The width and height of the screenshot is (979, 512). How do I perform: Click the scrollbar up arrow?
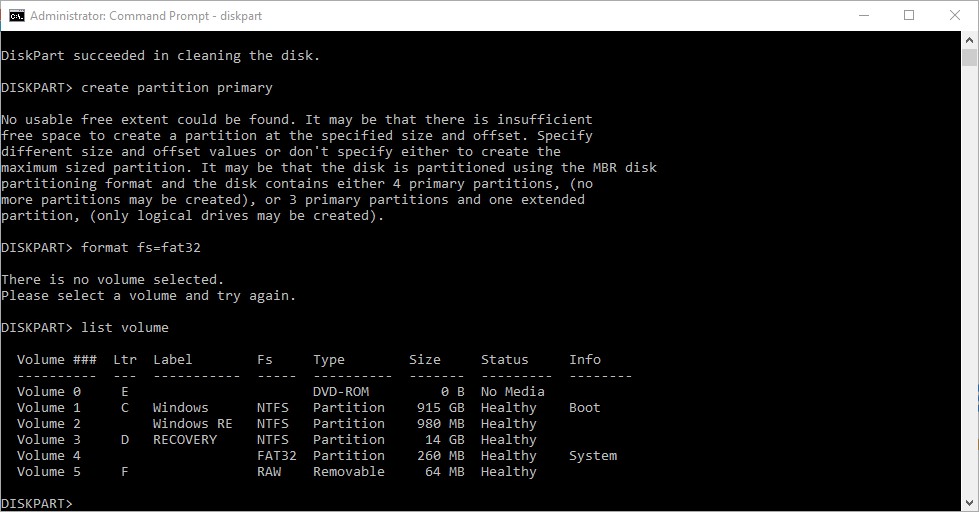[x=969, y=39]
